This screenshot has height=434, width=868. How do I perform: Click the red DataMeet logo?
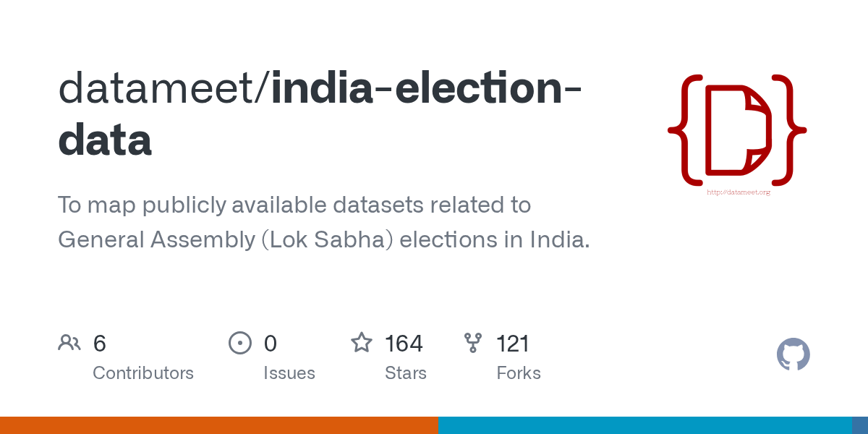(737, 129)
